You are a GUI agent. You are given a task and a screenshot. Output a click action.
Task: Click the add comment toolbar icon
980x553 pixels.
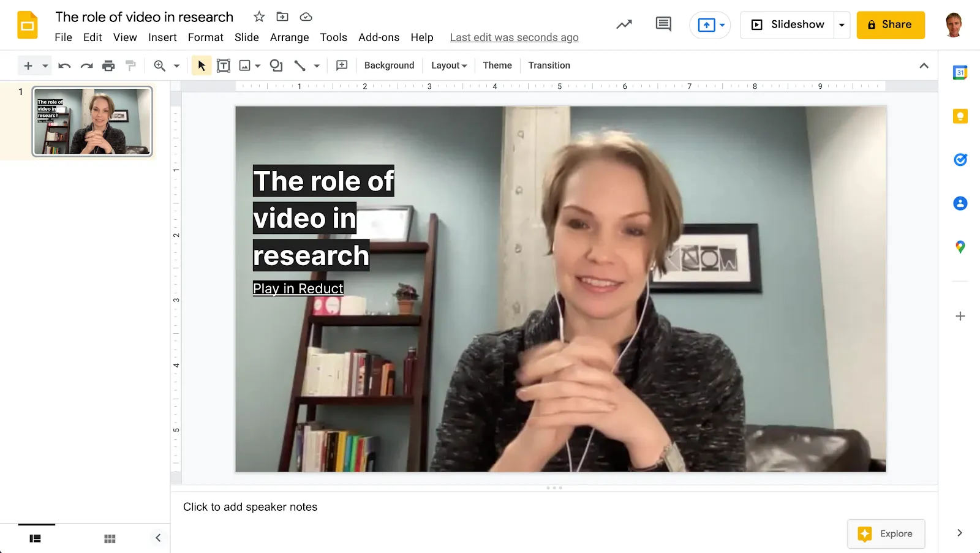[342, 66]
